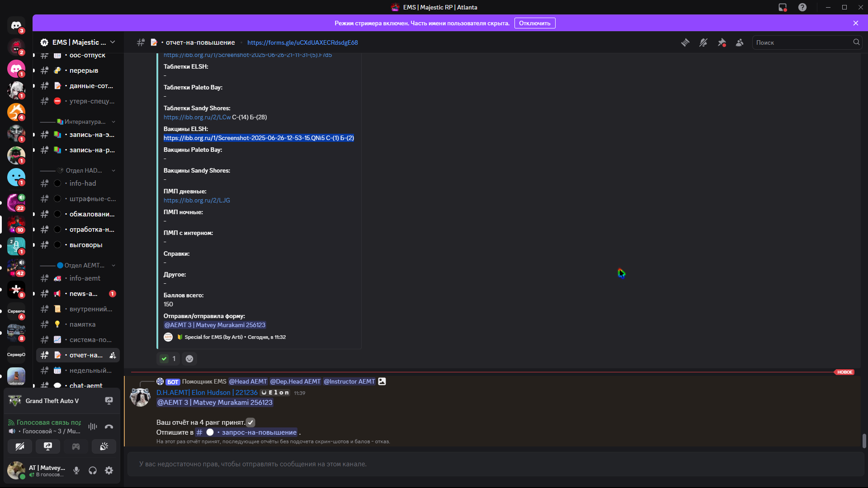Show the member list
Image resolution: width=868 pixels, height=488 pixels.
point(740,42)
